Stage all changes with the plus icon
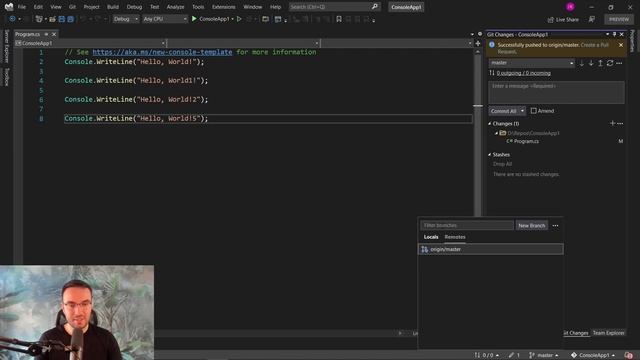Screen dimensions: 640x360 coord(612,123)
